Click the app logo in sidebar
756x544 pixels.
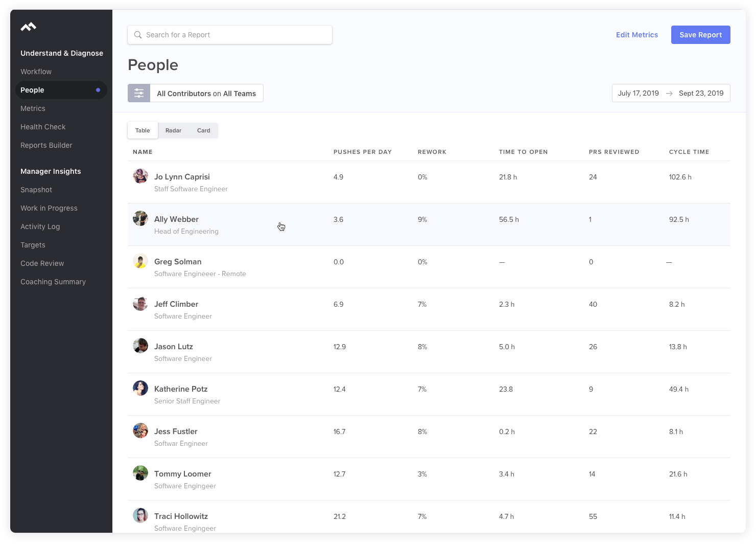point(29,27)
